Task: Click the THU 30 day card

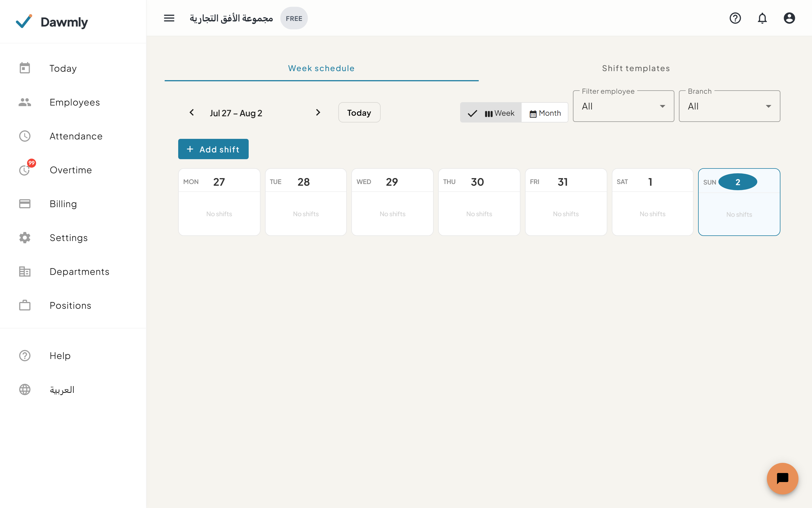Action: click(x=479, y=202)
